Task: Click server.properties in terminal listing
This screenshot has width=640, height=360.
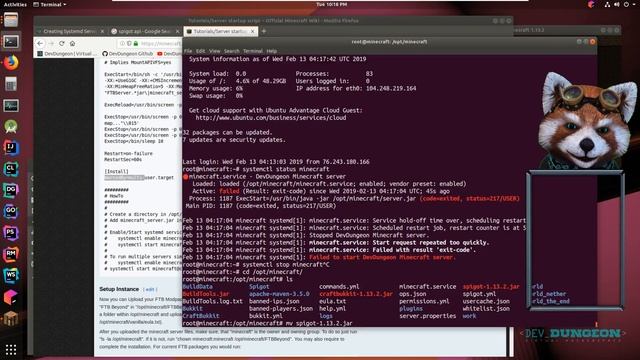Action: click(x=427, y=316)
